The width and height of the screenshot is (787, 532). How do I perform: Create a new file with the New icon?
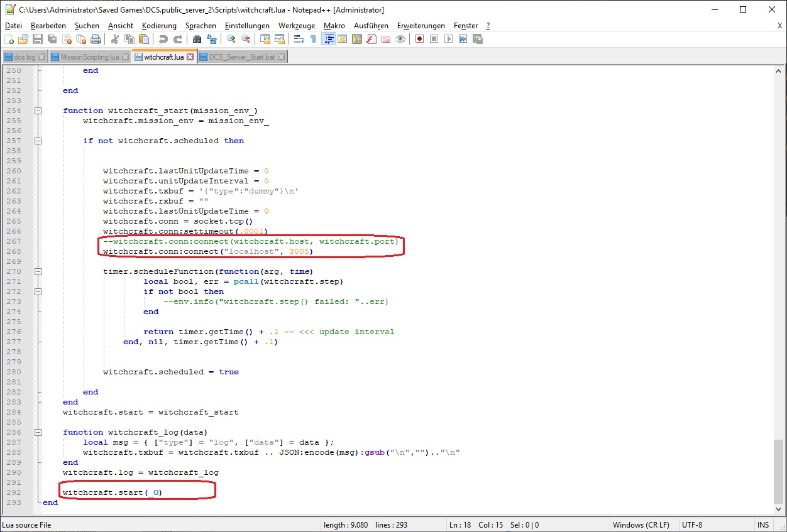pyautogui.click(x=9, y=39)
